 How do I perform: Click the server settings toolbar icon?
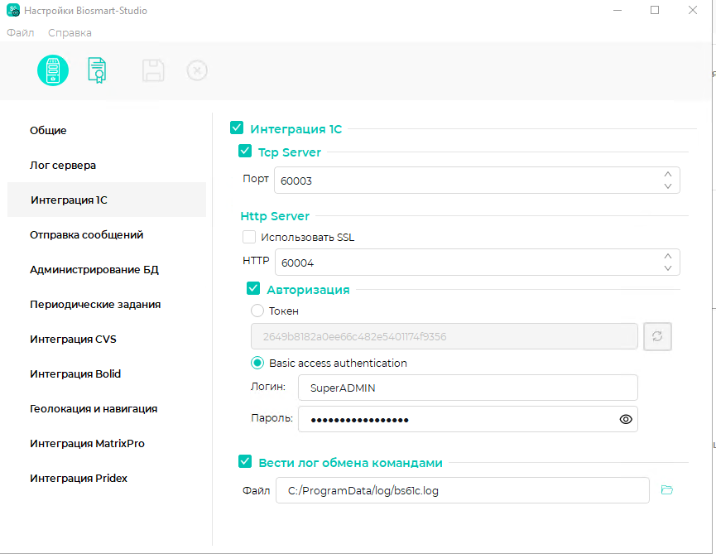53,70
